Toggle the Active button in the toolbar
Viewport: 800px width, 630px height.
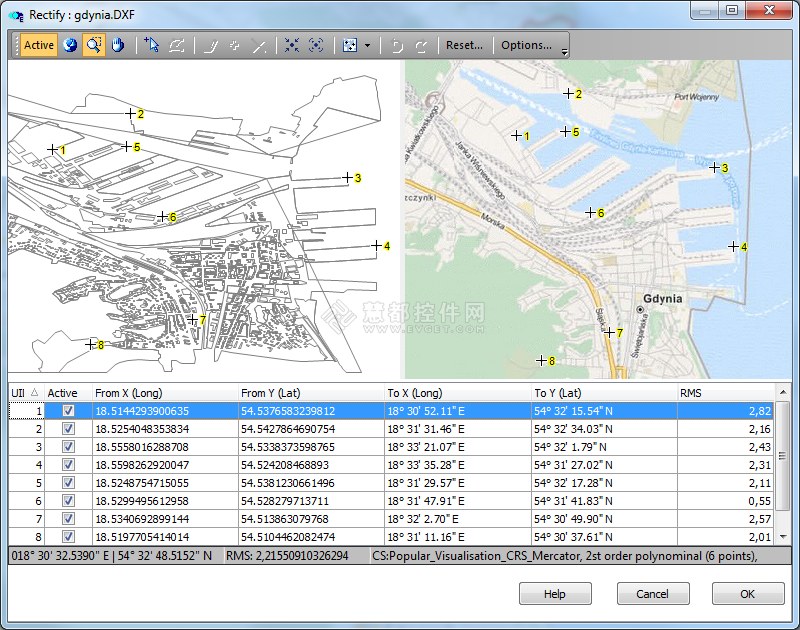39,45
